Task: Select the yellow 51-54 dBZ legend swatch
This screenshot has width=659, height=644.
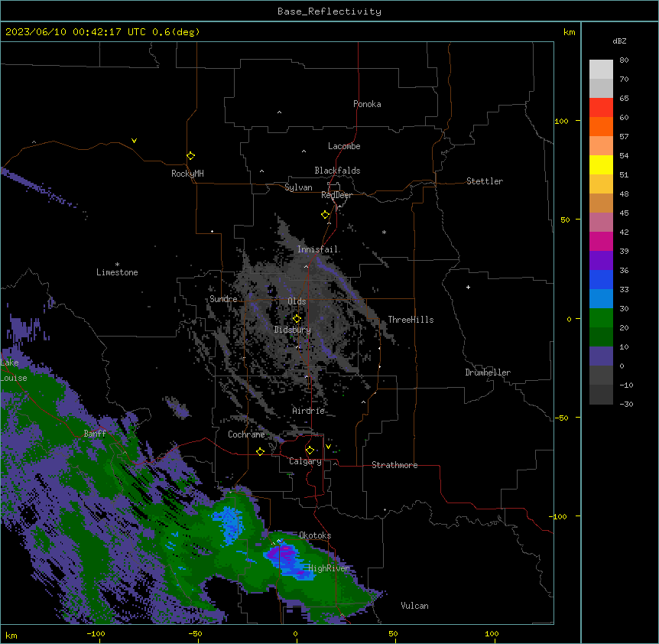Action: coord(601,164)
